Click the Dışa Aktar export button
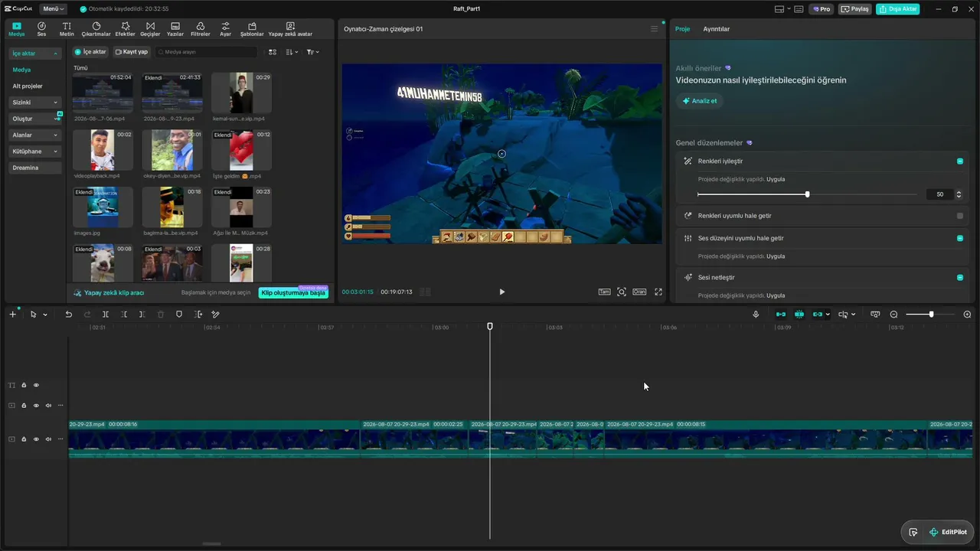 tap(899, 9)
